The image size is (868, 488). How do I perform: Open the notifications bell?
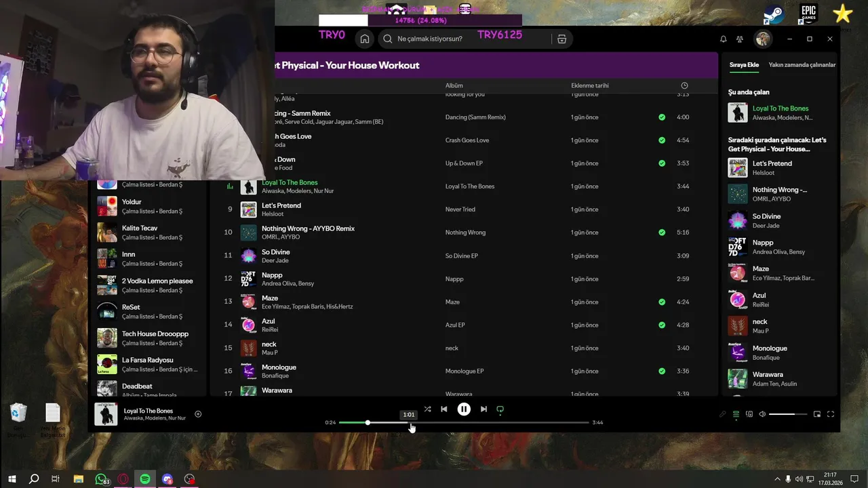pyautogui.click(x=723, y=39)
